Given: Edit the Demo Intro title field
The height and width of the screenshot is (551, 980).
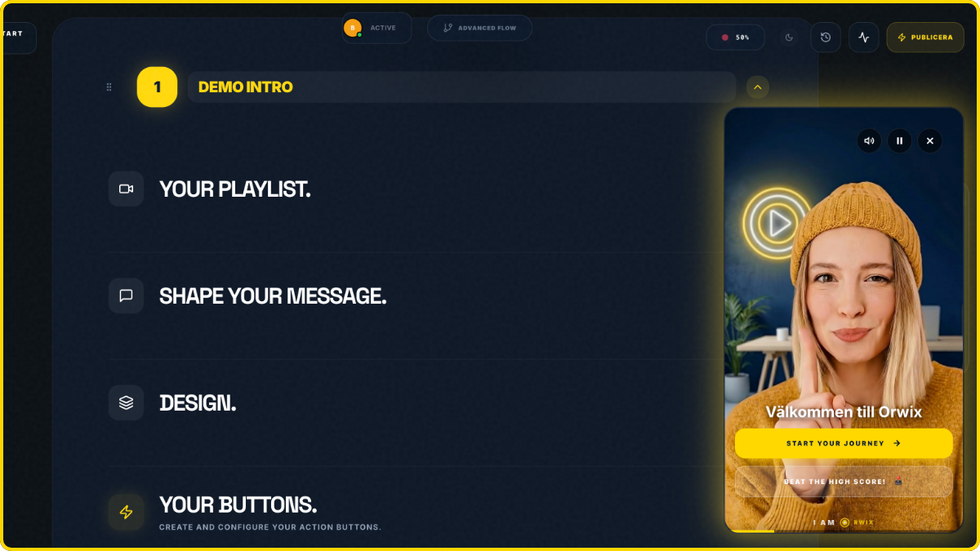Looking at the screenshot, I should 461,87.
